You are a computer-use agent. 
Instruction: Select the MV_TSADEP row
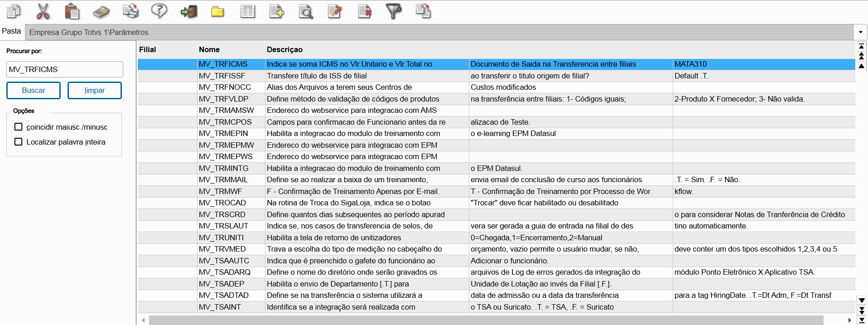pyautogui.click(x=497, y=284)
